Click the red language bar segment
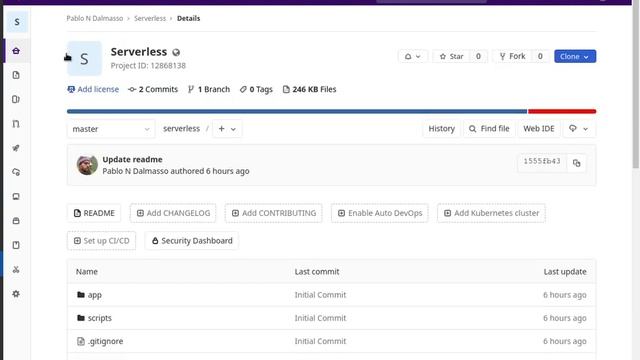The width and height of the screenshot is (640, 360). 562,111
